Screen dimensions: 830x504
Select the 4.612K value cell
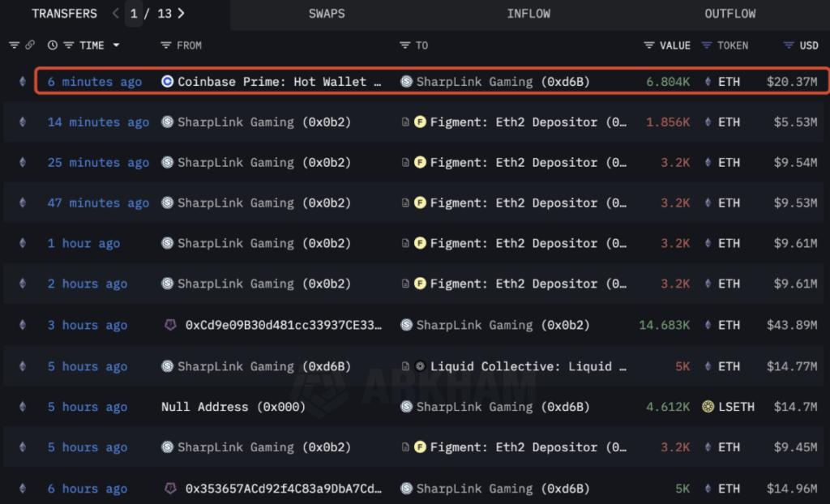click(668, 407)
